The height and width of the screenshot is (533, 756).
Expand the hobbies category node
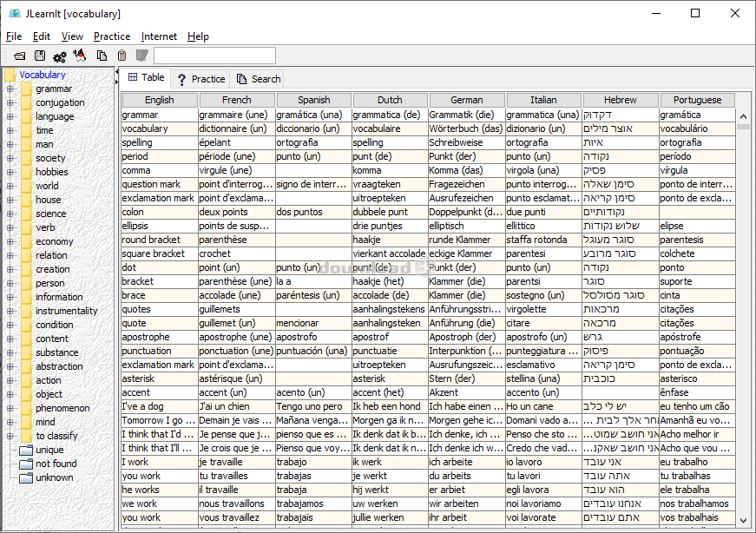click(10, 172)
